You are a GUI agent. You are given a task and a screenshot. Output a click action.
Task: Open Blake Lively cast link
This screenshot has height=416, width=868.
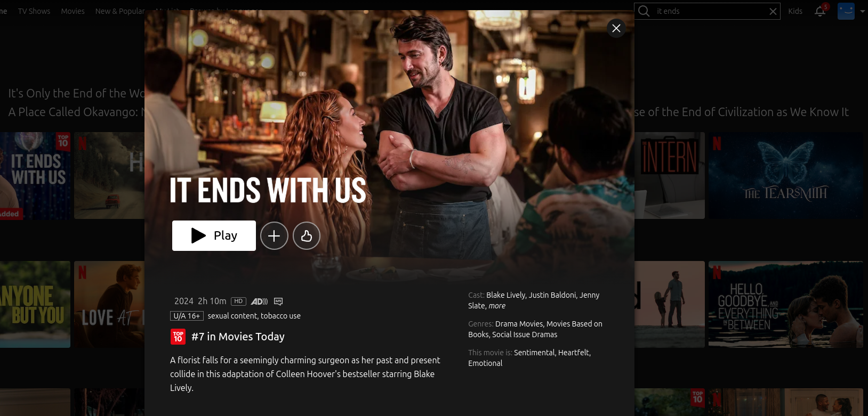(506, 295)
